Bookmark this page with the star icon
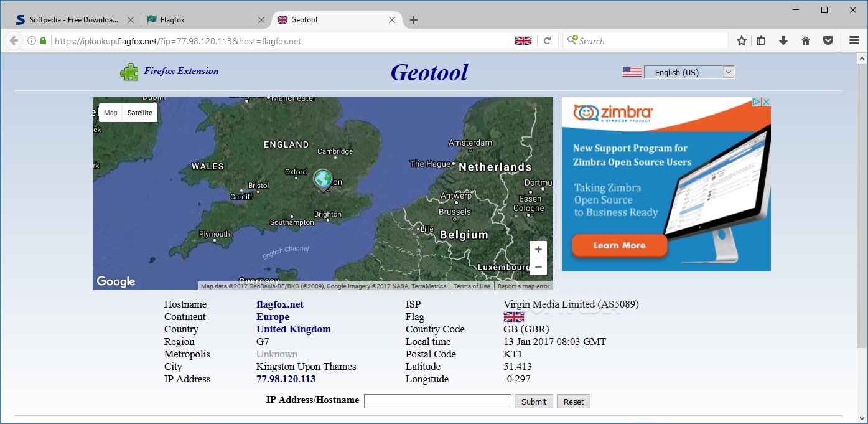The image size is (868, 424). (x=742, y=40)
